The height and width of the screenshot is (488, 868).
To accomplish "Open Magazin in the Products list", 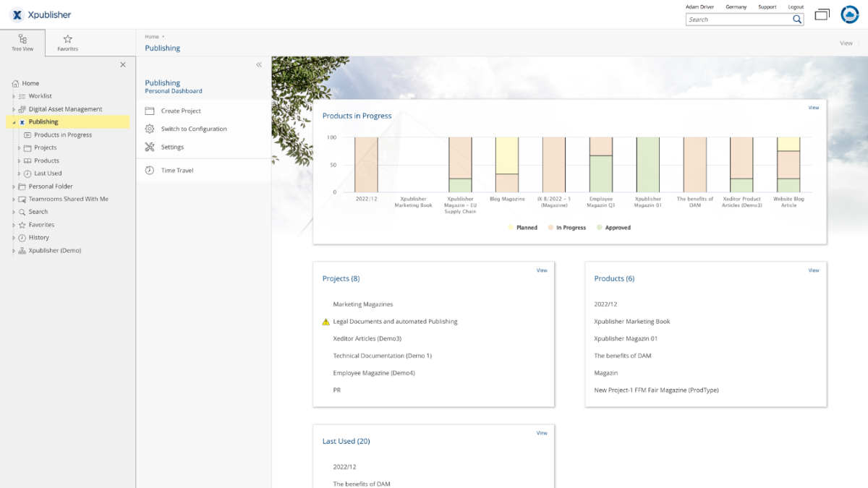I will pyautogui.click(x=606, y=373).
